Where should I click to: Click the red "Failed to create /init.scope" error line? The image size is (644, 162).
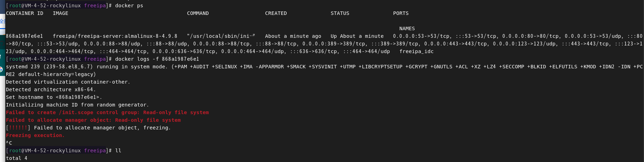click(x=107, y=112)
